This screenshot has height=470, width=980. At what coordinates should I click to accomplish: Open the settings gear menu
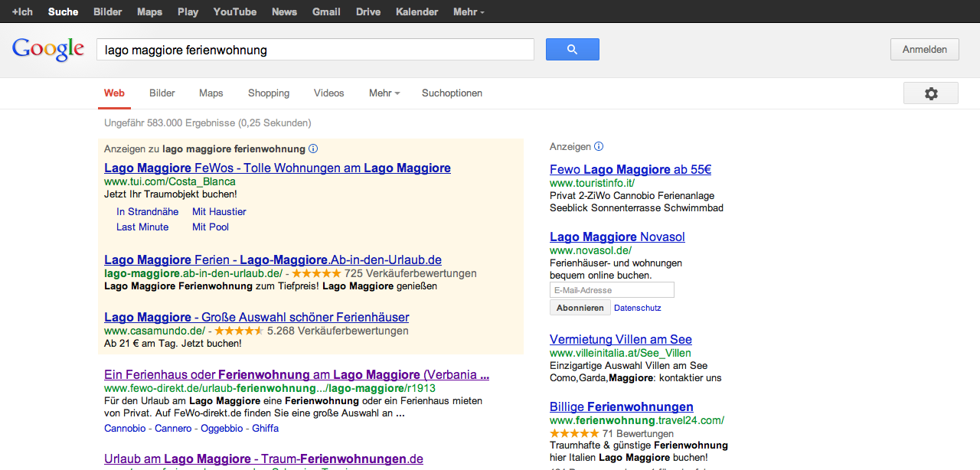click(930, 93)
